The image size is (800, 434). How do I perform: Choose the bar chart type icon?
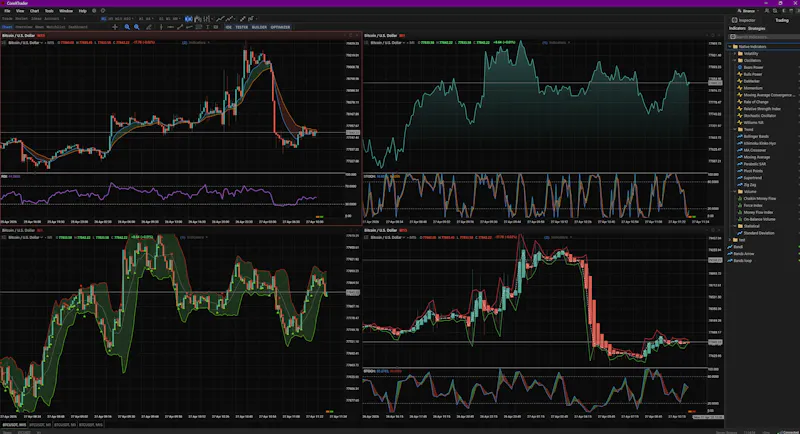[x=197, y=19]
